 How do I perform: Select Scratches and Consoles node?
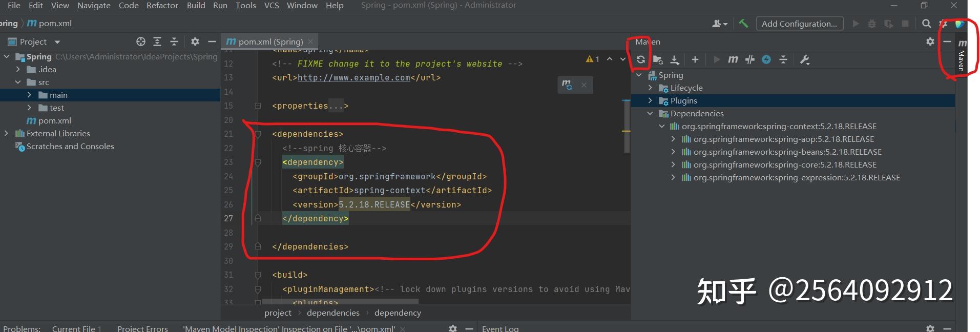65,146
